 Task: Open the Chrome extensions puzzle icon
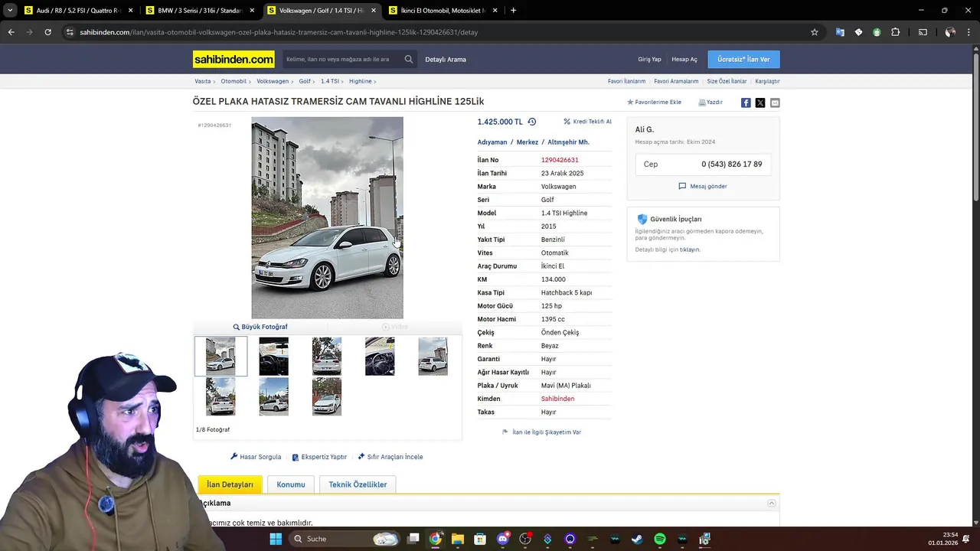[896, 32]
